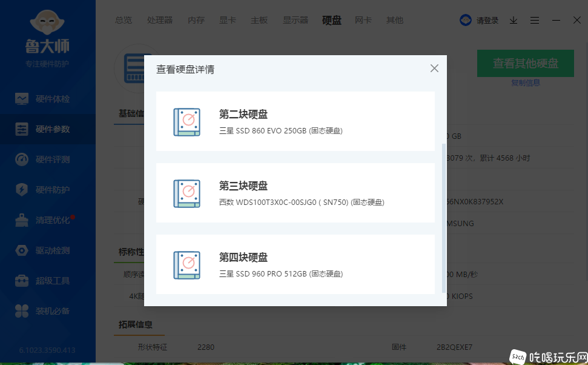
Task: Open the 其他 other tab
Action: coord(395,20)
